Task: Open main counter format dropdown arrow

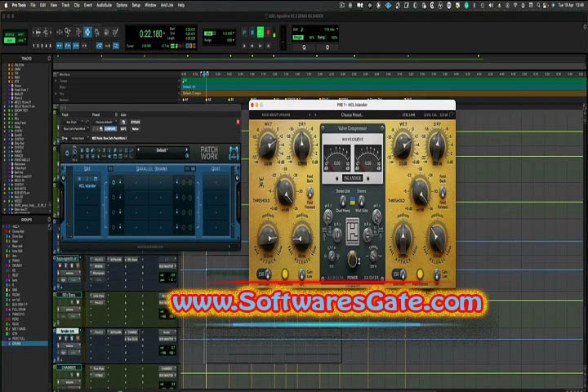Action: [x=165, y=33]
